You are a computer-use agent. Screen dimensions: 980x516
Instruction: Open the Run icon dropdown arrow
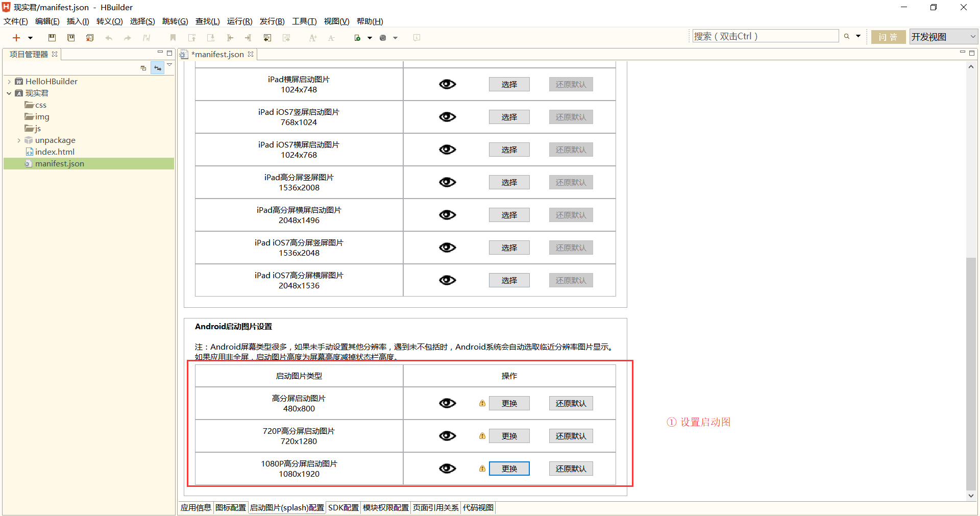pyautogui.click(x=370, y=38)
